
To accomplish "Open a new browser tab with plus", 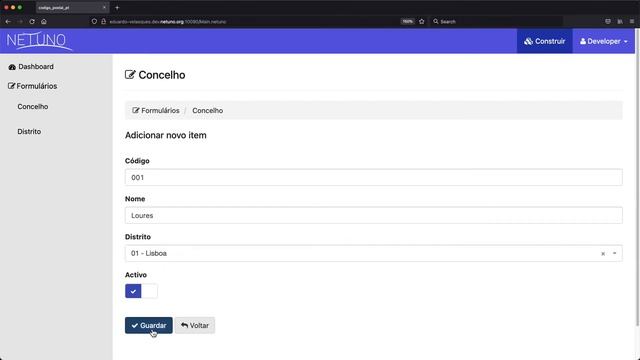I will pyautogui.click(x=117, y=7).
